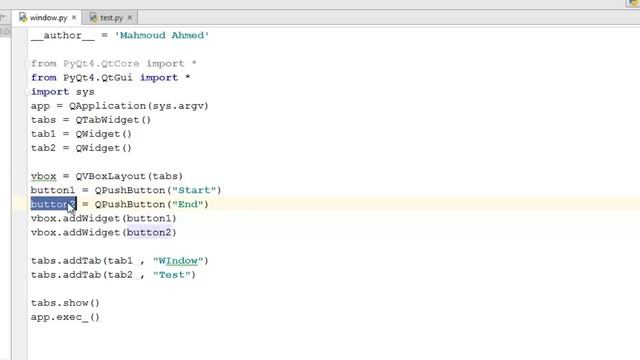Close the test.py tab
The height and width of the screenshot is (360, 640).
click(130, 18)
